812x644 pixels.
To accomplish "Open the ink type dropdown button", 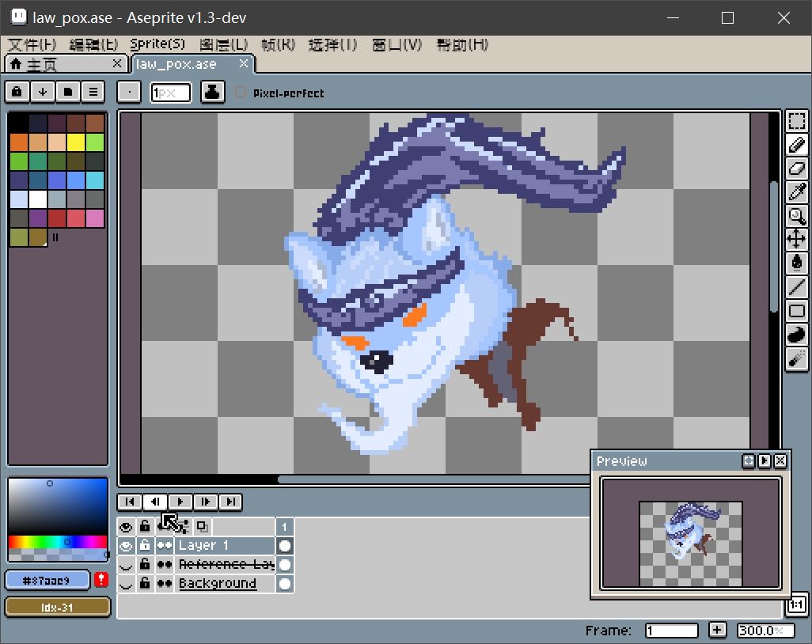I will (x=212, y=92).
